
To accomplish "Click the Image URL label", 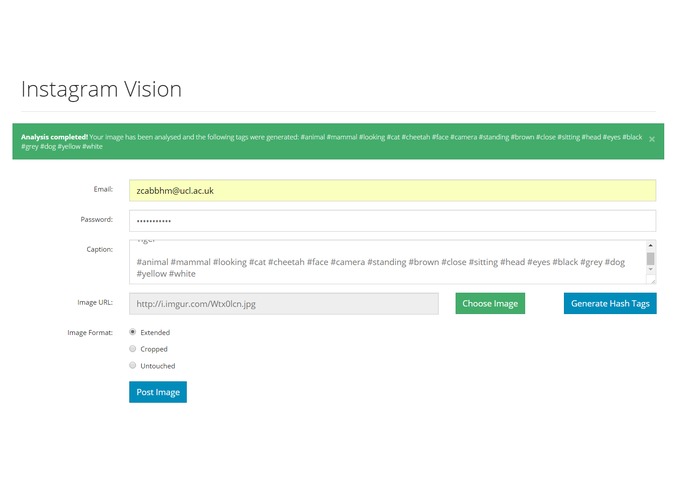I will coord(95,303).
